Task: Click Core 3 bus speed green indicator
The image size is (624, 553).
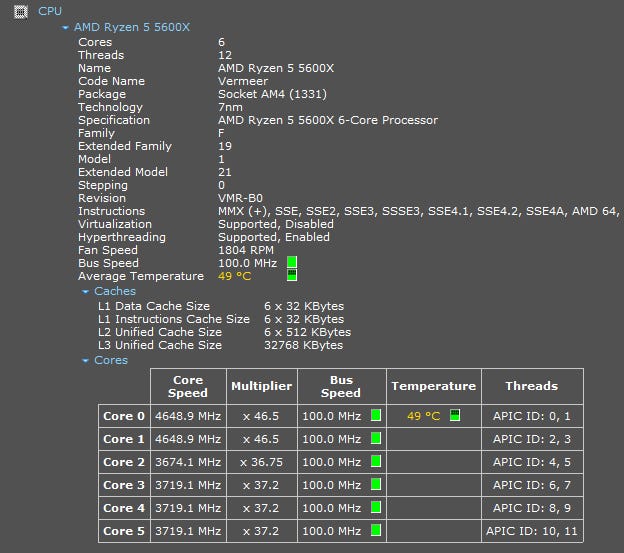Action: pos(376,485)
